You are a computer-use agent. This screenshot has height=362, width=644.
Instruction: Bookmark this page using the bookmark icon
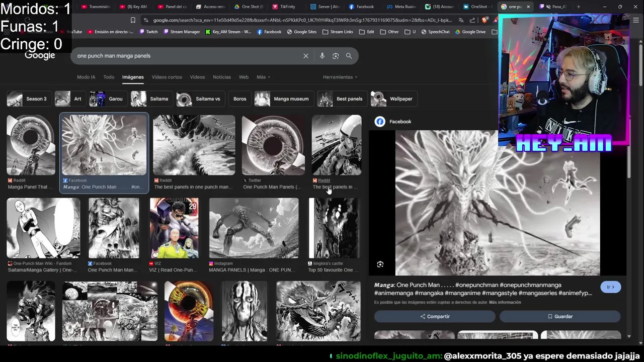click(x=133, y=20)
